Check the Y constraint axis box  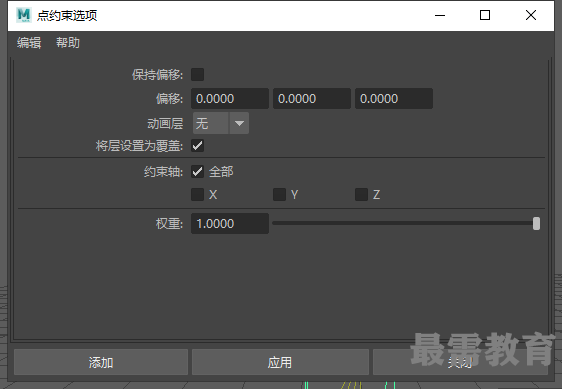coord(280,195)
